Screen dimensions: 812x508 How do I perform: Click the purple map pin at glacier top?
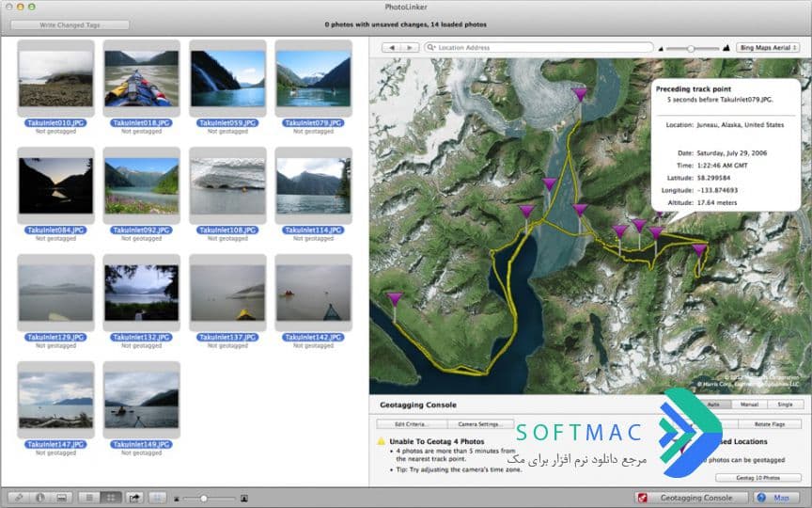[x=580, y=95]
